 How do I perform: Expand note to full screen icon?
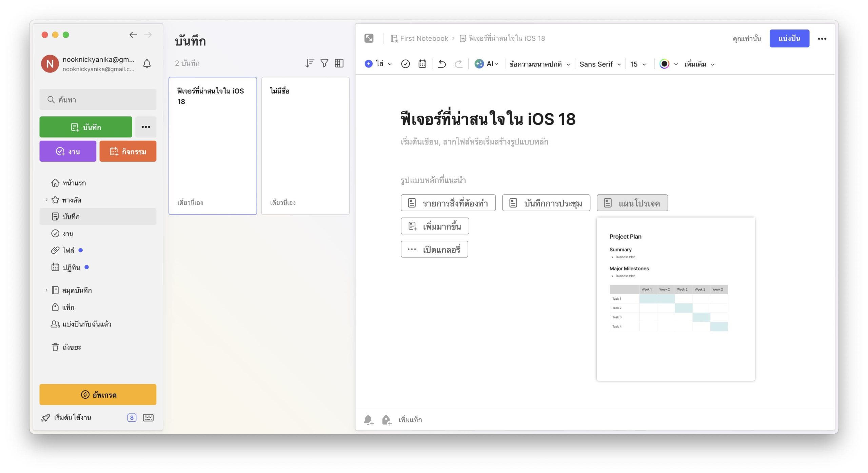[x=369, y=38]
